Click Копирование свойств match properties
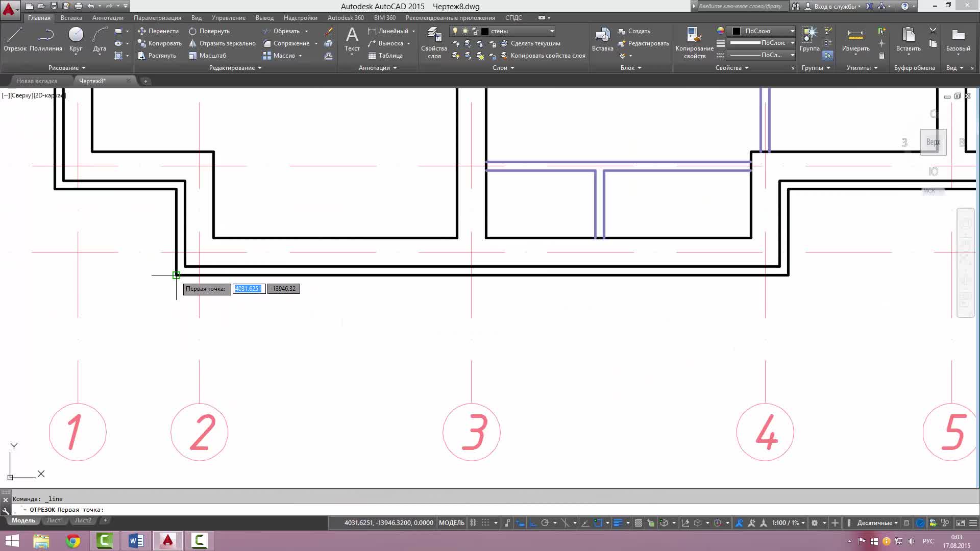 [694, 43]
